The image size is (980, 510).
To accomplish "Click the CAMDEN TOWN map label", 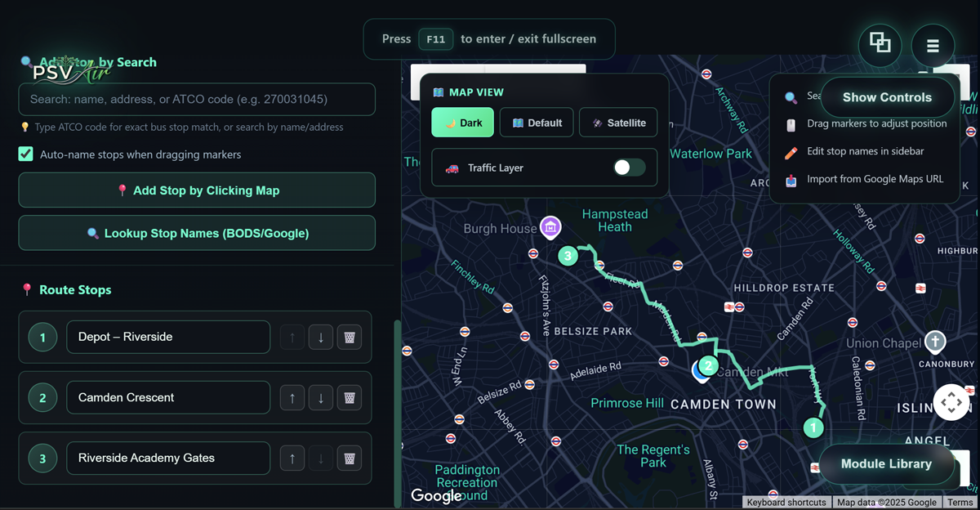I will (x=724, y=405).
